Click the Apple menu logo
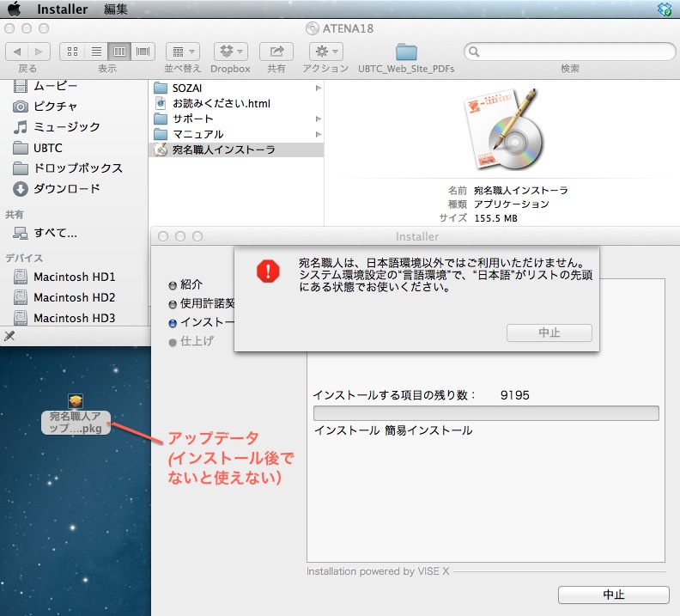680x616 pixels. 14,9
